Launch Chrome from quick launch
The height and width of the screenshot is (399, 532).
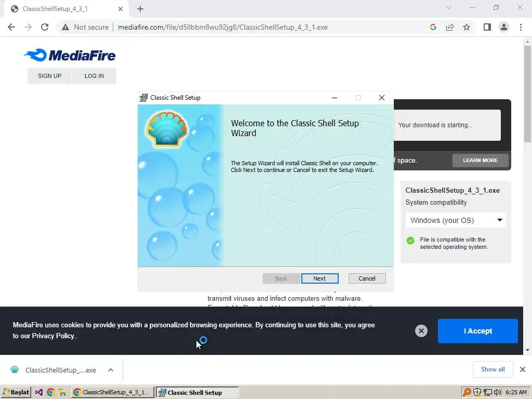(x=51, y=392)
